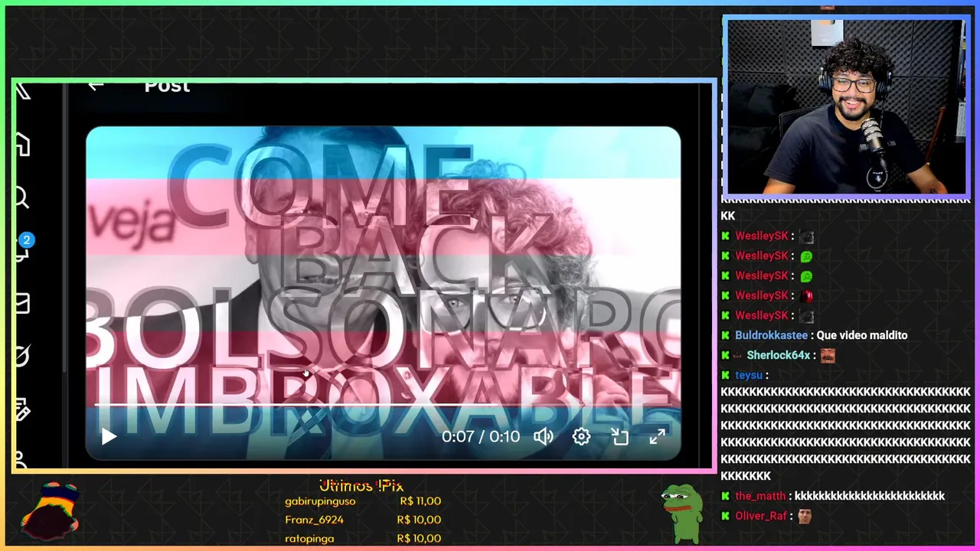Open the pen-and-list icon in the sidebar
Screen dimensions: 980x551
coord(22,409)
